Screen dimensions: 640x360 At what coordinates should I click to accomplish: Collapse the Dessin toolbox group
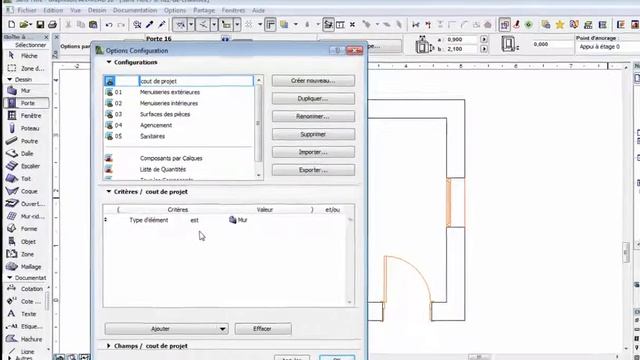click(9, 80)
